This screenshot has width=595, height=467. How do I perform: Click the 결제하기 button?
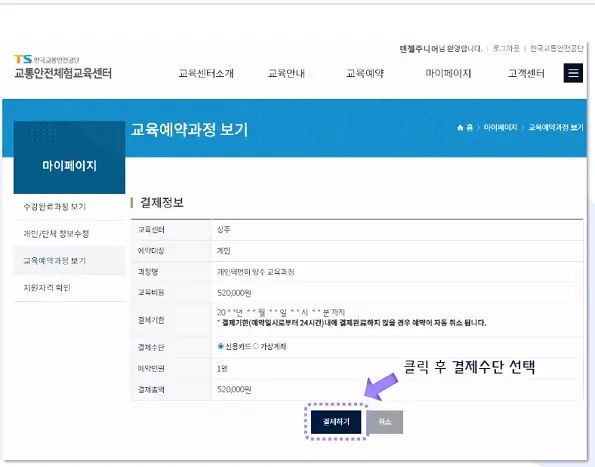click(x=336, y=422)
